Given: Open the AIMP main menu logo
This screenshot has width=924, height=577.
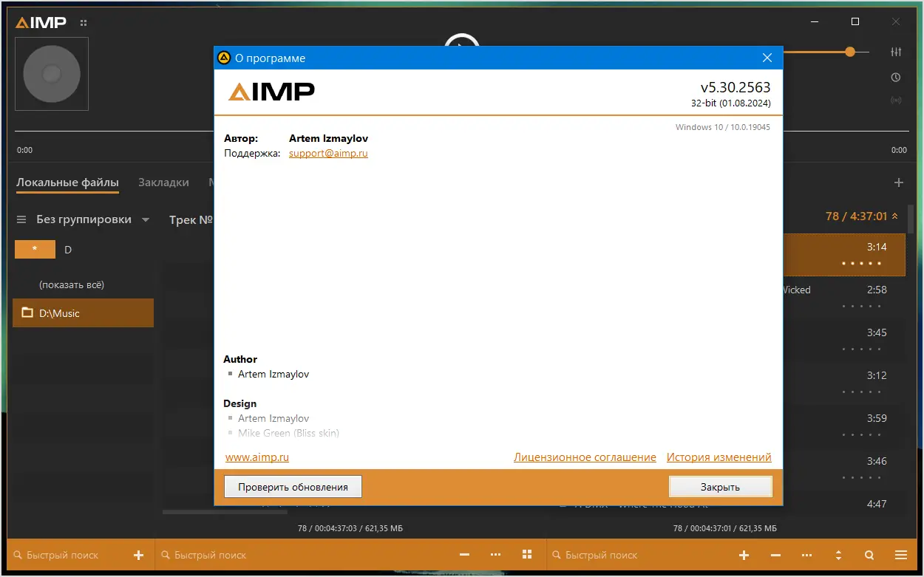Looking at the screenshot, I should (41, 22).
